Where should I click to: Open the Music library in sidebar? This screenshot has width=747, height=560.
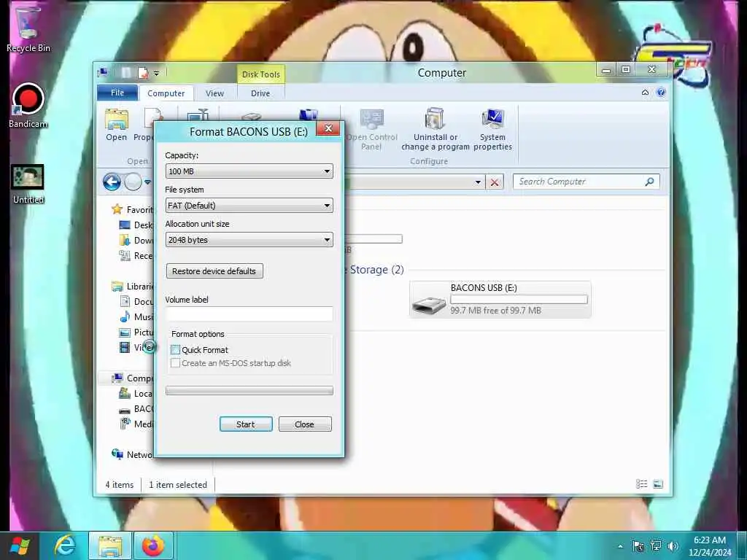pyautogui.click(x=136, y=316)
